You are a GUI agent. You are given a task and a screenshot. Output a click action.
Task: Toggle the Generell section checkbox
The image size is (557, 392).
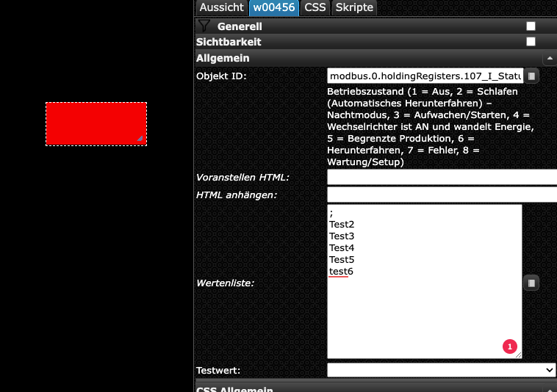(x=531, y=26)
